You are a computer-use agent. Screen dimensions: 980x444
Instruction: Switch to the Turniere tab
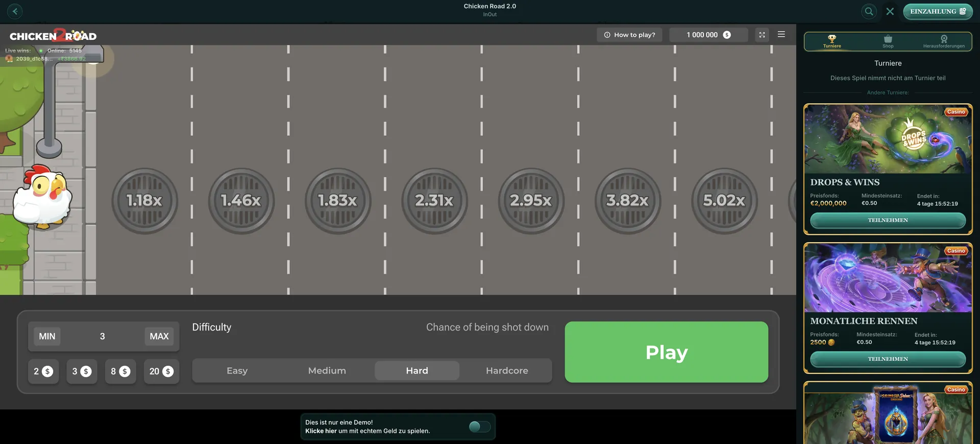832,41
